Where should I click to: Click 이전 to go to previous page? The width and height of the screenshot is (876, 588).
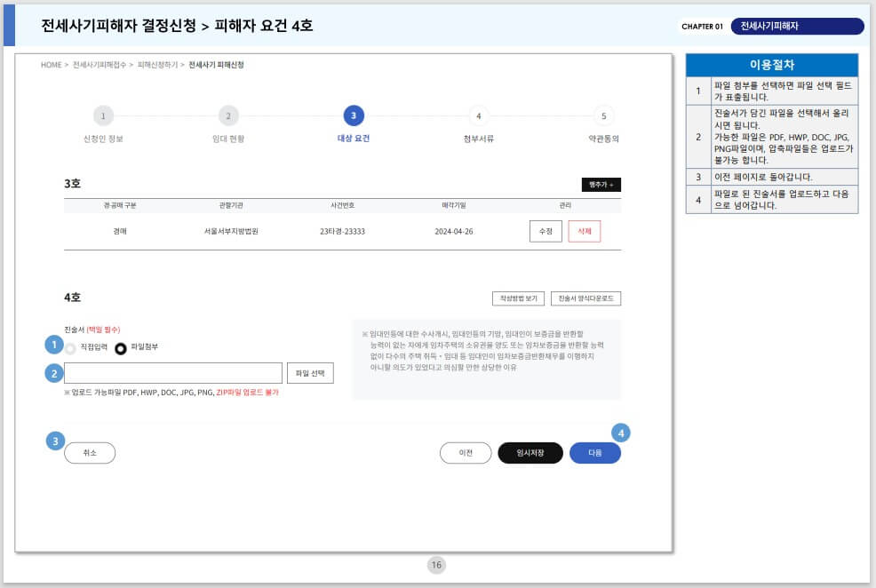coord(466,452)
